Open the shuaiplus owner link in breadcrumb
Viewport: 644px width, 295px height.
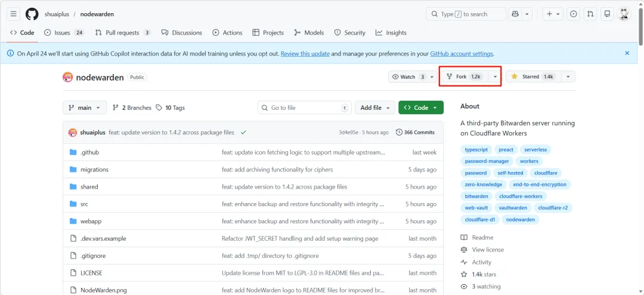[57, 14]
